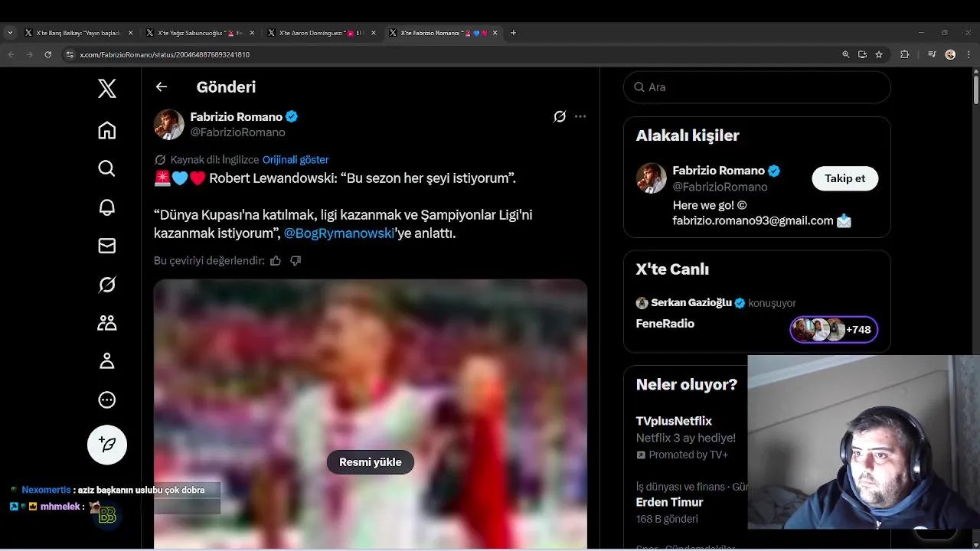This screenshot has height=551, width=980.
Task: Open Communities people icon
Action: pos(107,323)
